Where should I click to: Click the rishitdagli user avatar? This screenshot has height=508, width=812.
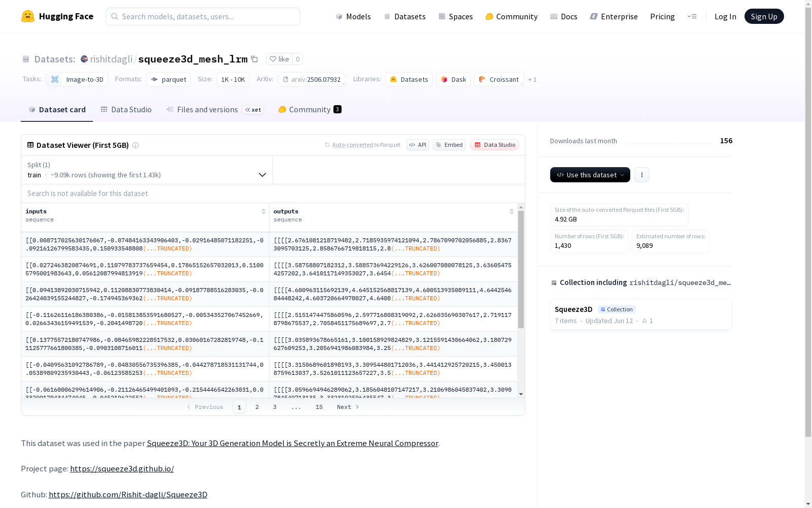[84, 59]
